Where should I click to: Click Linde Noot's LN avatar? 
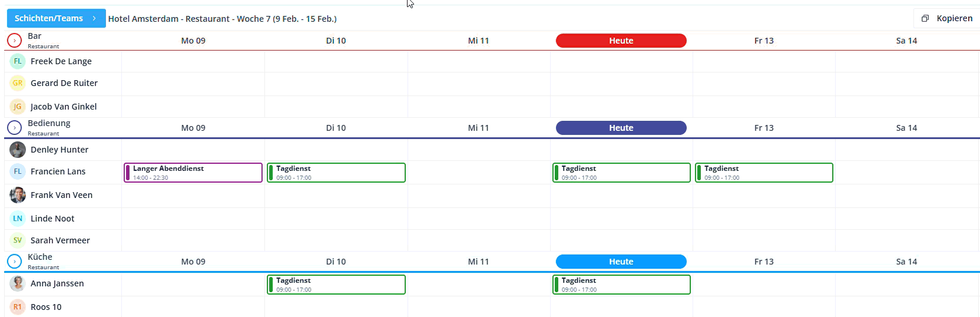point(18,219)
